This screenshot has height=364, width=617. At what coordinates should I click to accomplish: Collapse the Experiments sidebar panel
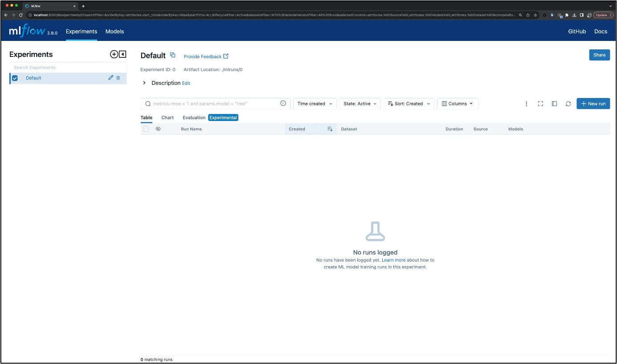123,54
